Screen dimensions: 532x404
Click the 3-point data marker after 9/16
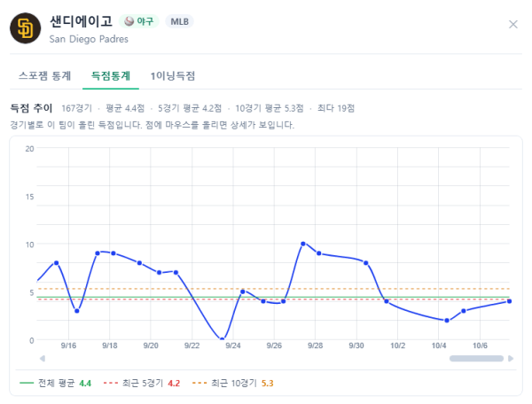pyautogui.click(x=77, y=311)
